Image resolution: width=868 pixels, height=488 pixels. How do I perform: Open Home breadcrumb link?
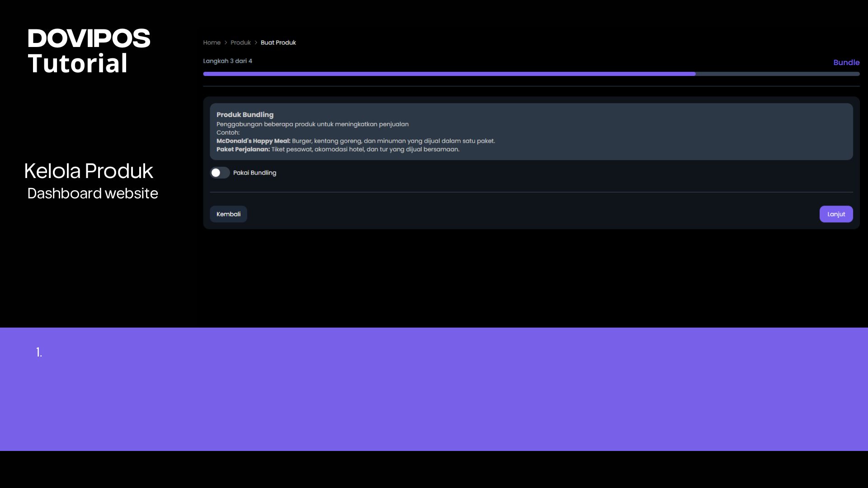[212, 42]
